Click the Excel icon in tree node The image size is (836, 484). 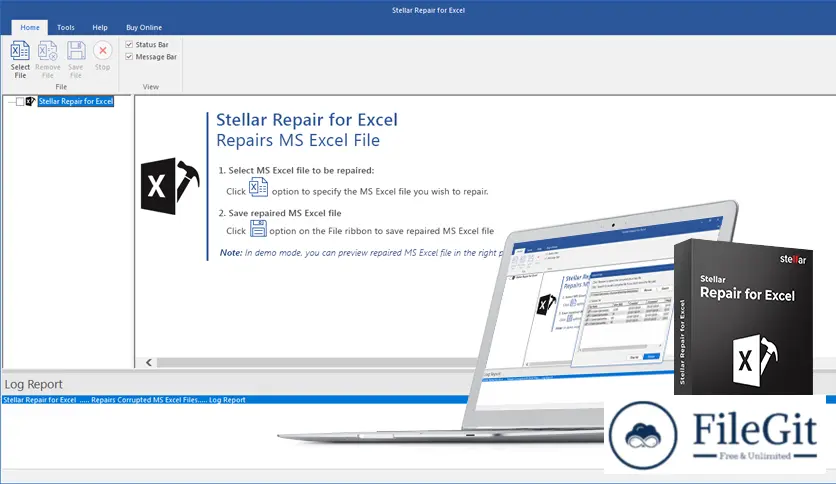[30, 101]
